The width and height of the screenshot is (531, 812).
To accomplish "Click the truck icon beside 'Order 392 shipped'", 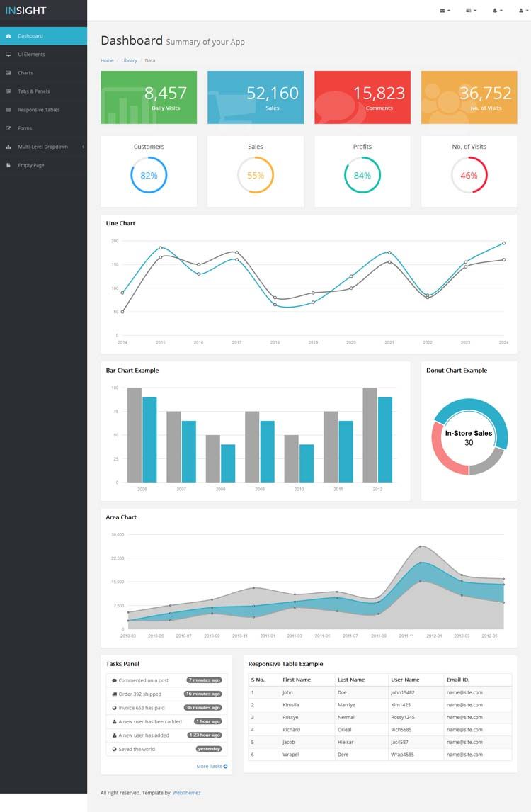I will point(114,694).
